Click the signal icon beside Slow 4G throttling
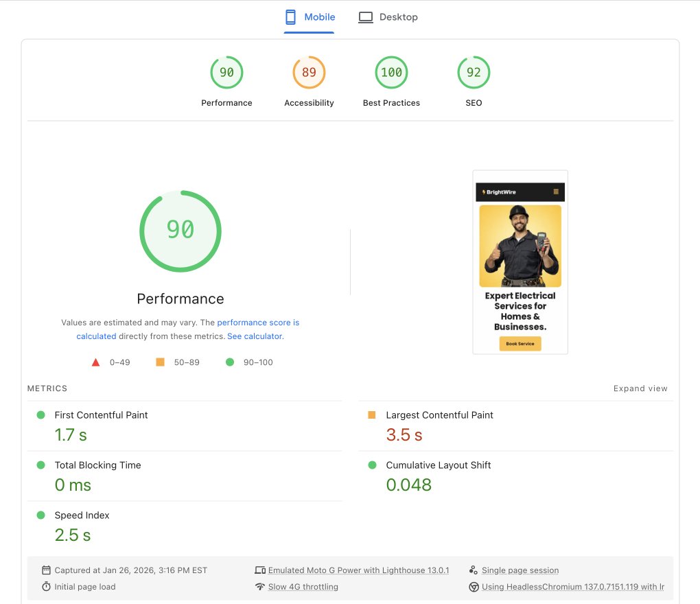Viewport: 700px width, 604px height. pos(259,587)
